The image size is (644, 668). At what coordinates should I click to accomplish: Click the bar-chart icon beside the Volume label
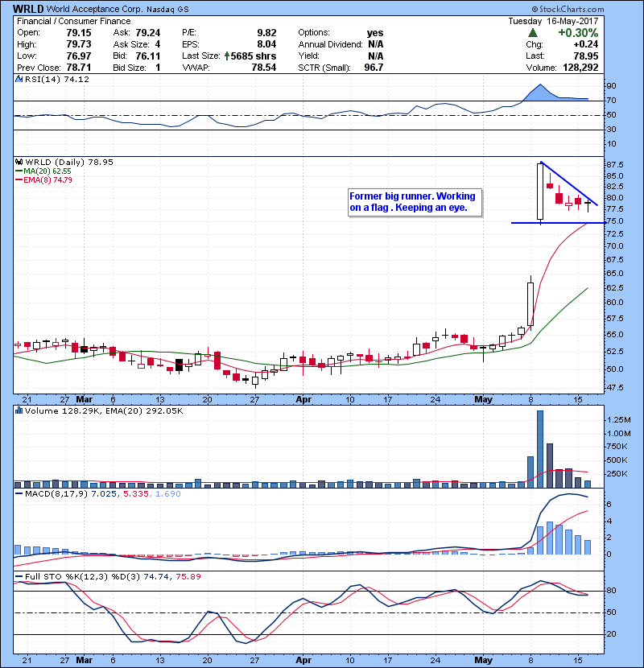19,410
